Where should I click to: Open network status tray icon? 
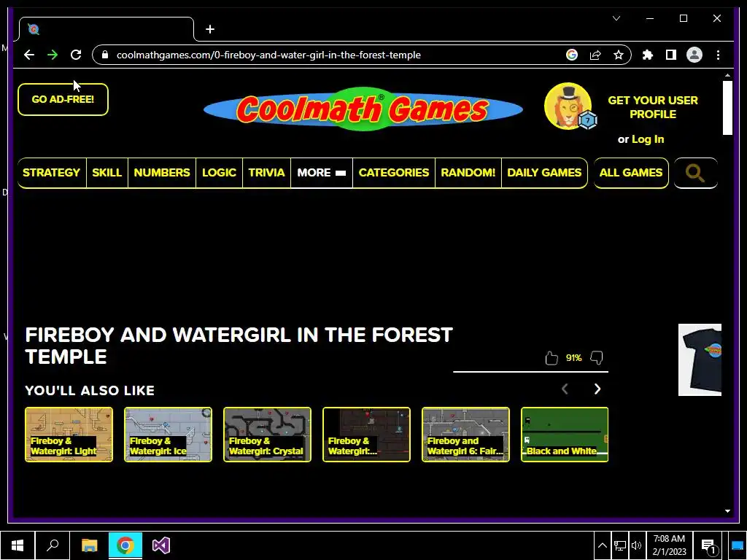620,545
